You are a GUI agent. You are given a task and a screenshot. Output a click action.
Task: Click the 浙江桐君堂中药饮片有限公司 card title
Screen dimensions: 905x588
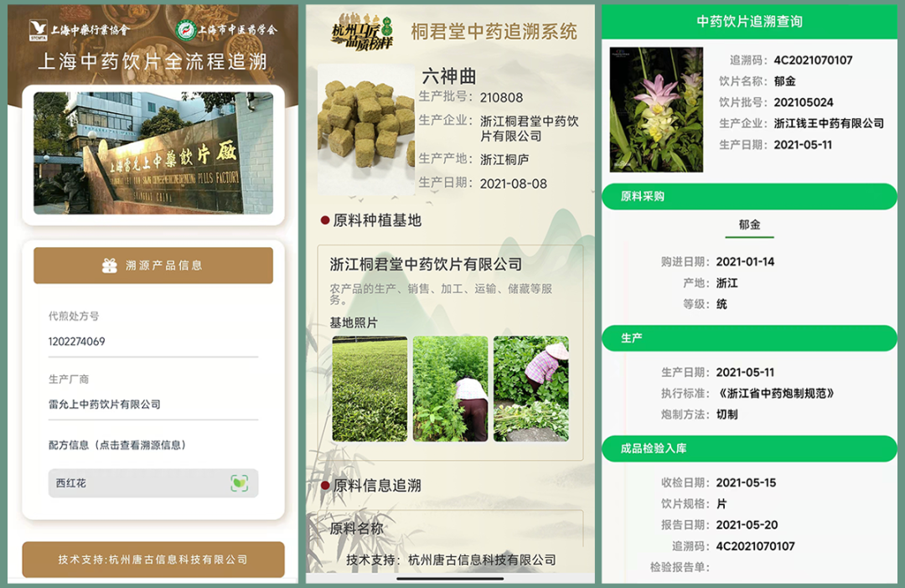(x=426, y=265)
